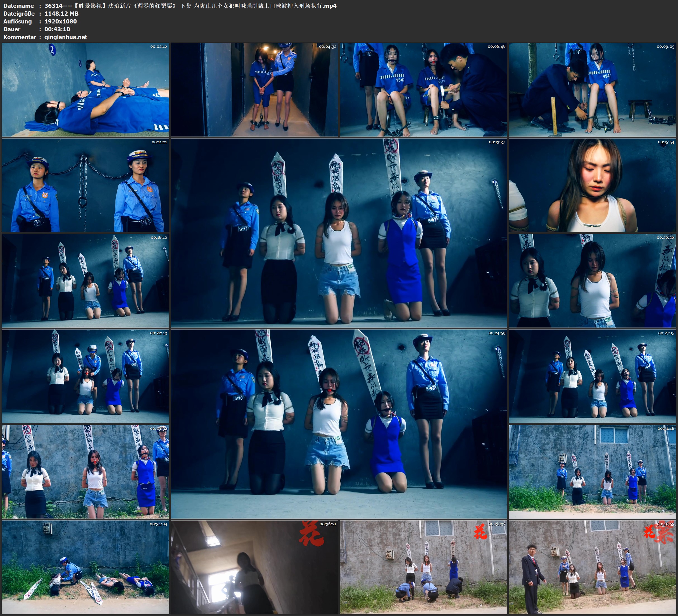The width and height of the screenshot is (678, 616).
Task: Open the frame at timestamp 00:04:32
Action: (254, 89)
